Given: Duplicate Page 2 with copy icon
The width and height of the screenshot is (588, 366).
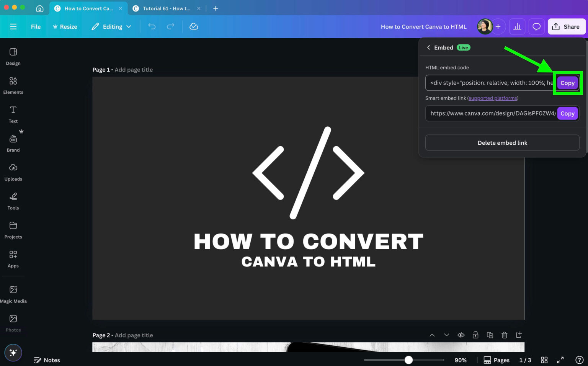Looking at the screenshot, I should click(490, 335).
